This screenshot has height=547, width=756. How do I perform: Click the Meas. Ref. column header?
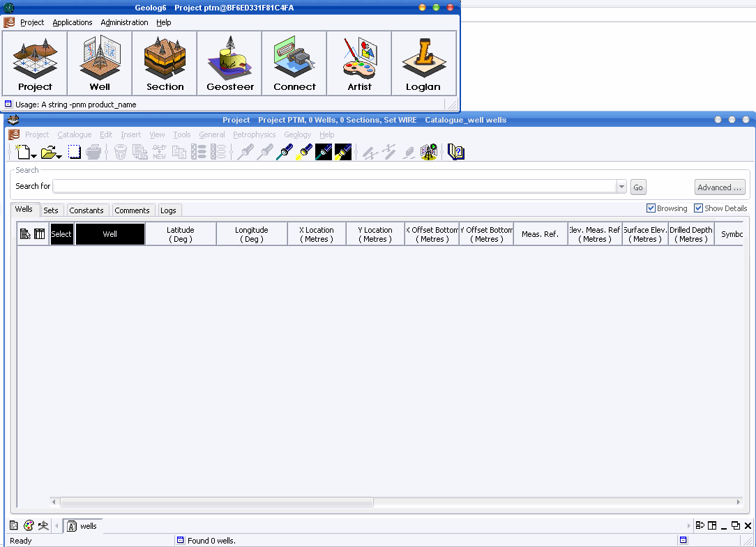pos(540,234)
